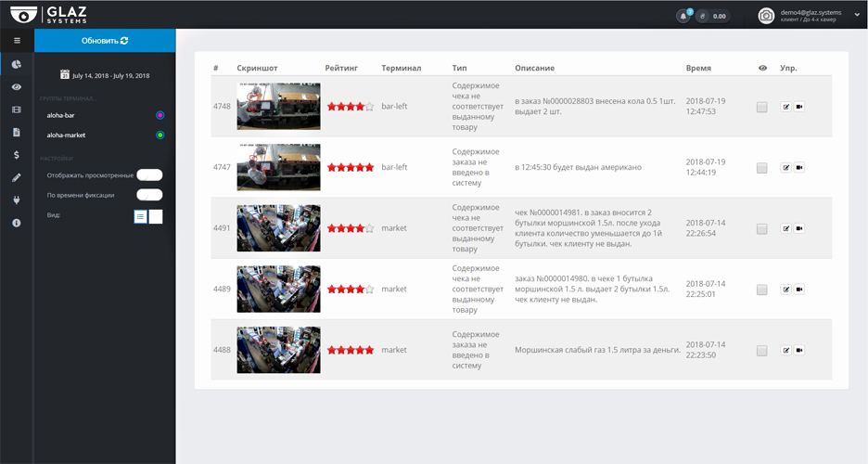Open the dollar sign sidebar section
The image size is (868, 464).
point(17,155)
